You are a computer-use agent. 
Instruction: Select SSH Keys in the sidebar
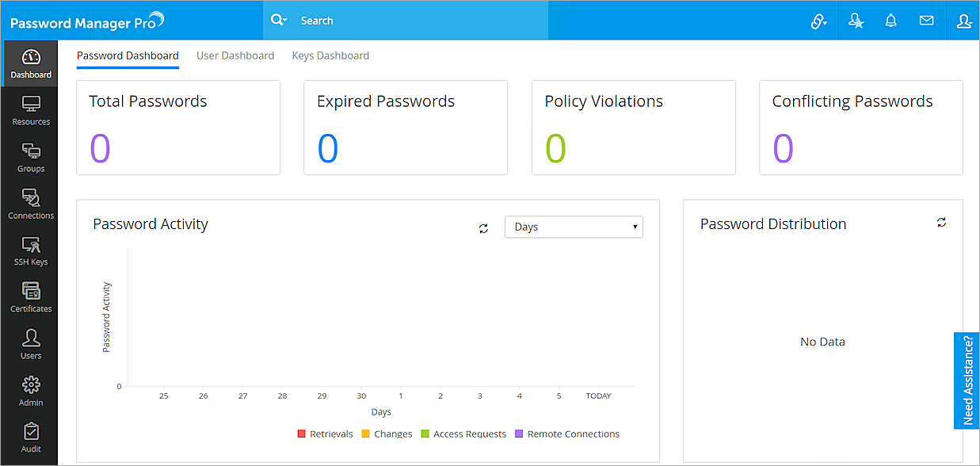click(x=31, y=250)
